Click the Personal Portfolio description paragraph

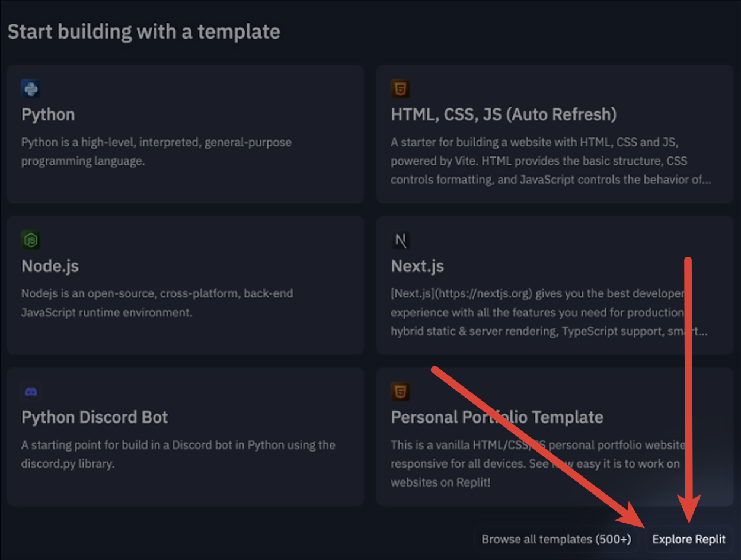(538, 463)
